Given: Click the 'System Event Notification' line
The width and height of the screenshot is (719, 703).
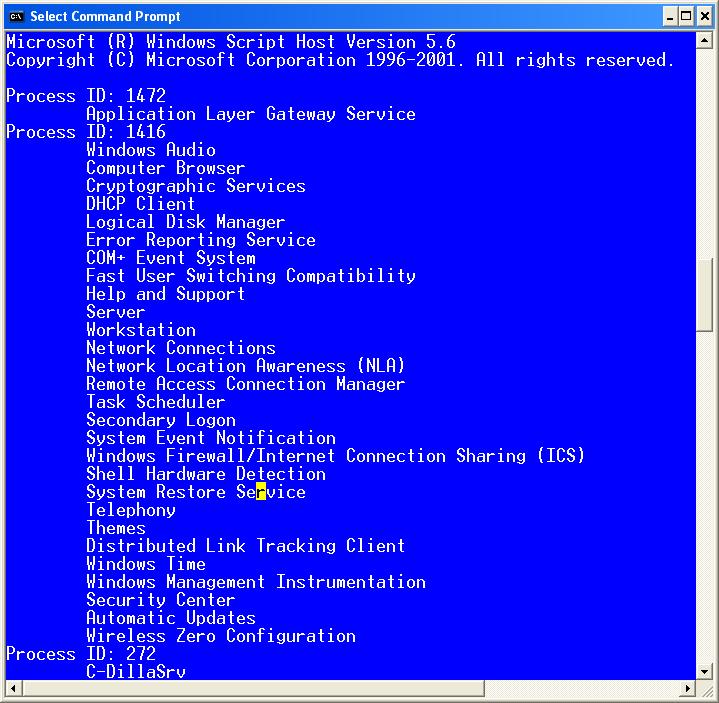Looking at the screenshot, I should tap(211, 438).
